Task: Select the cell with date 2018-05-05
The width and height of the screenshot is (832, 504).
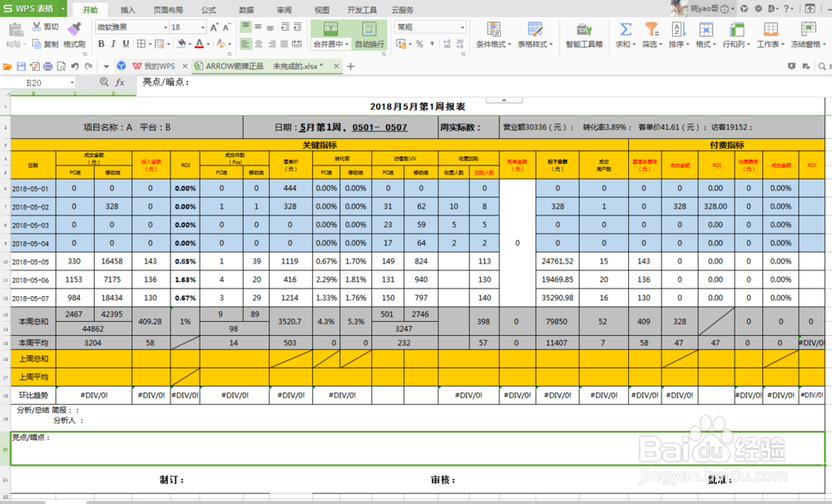Action: coord(33,261)
